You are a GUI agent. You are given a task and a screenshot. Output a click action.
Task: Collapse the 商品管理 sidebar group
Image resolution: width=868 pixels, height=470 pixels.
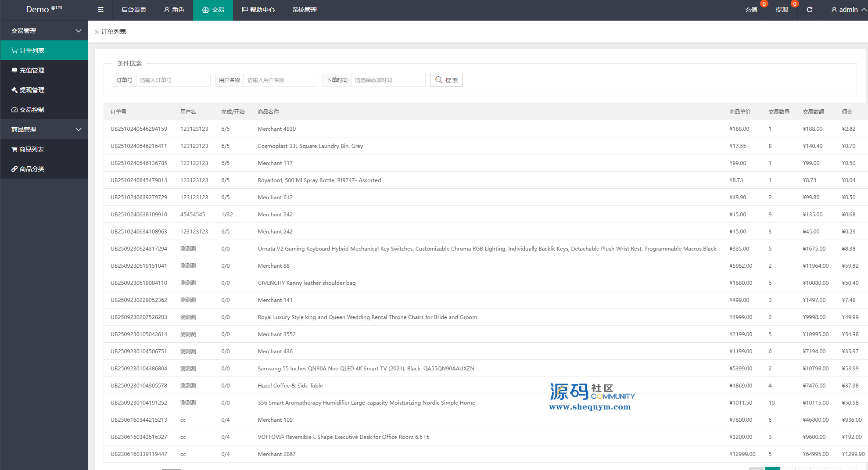pos(79,129)
